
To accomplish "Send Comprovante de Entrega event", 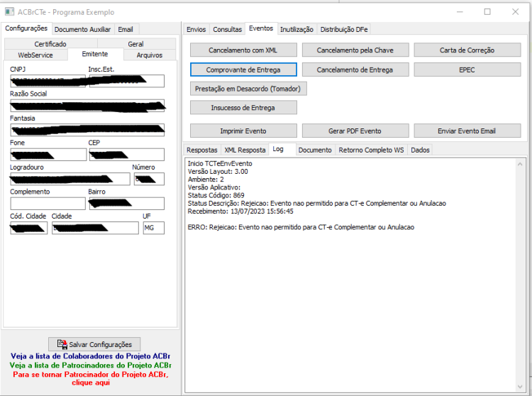I will [x=243, y=70].
